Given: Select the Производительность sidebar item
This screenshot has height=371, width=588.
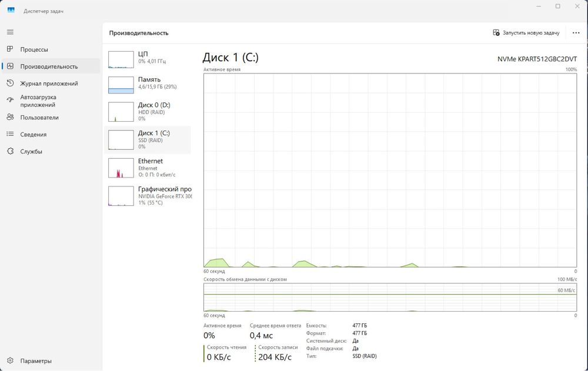Looking at the screenshot, I should pos(51,66).
